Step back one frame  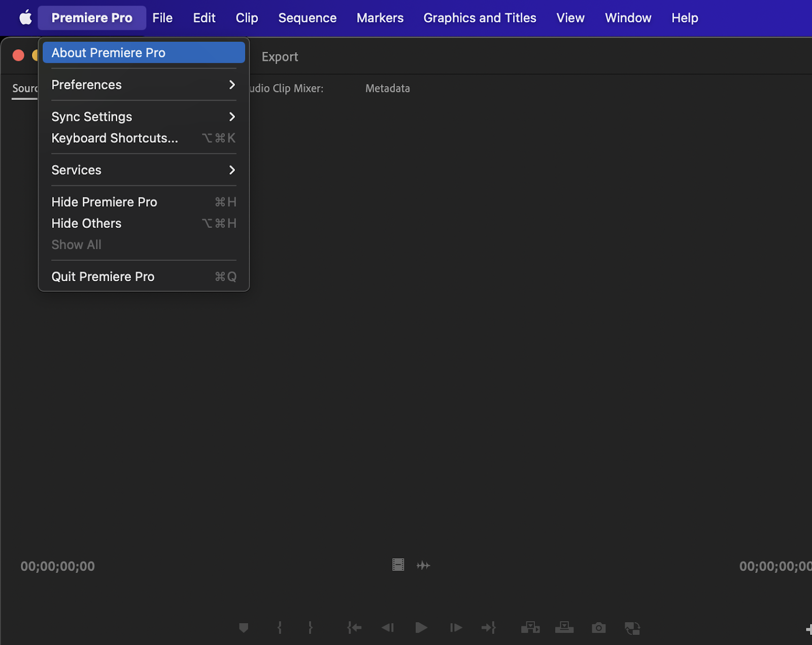[x=388, y=628]
